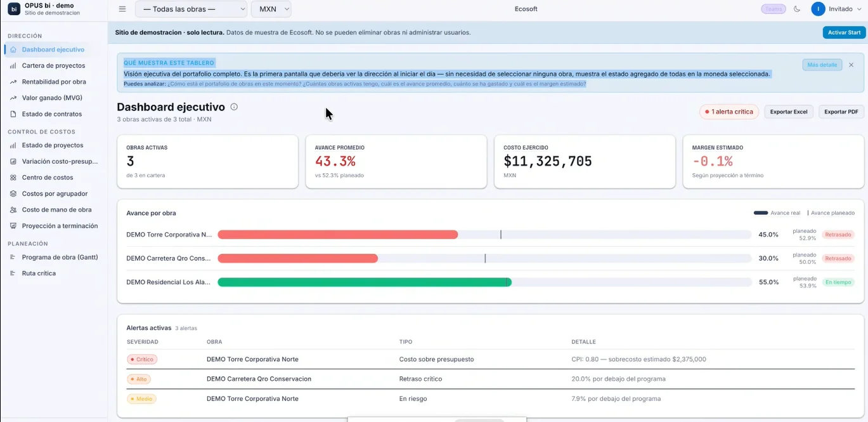Viewport: 868px width, 422px height.
Task: Select Valor ganado (MVG) sidebar item
Action: pos(52,98)
